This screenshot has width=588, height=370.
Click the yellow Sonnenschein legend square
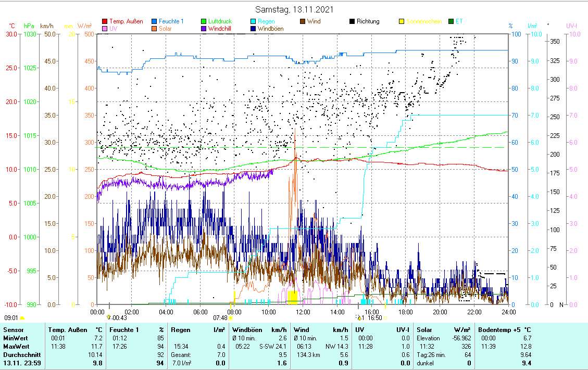402,22
